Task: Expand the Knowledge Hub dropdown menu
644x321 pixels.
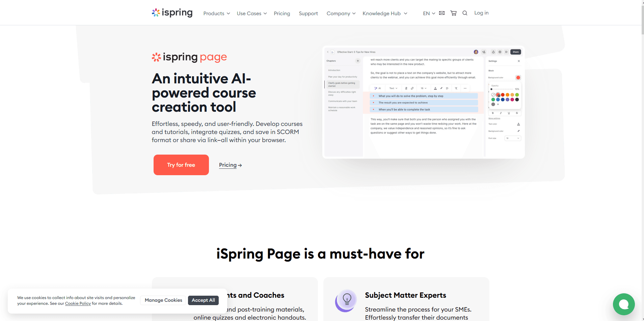Action: pos(385,14)
